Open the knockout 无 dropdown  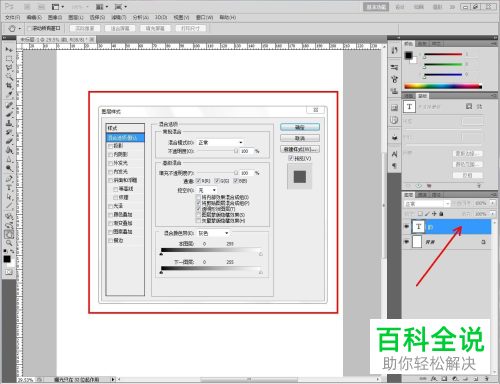coord(207,190)
